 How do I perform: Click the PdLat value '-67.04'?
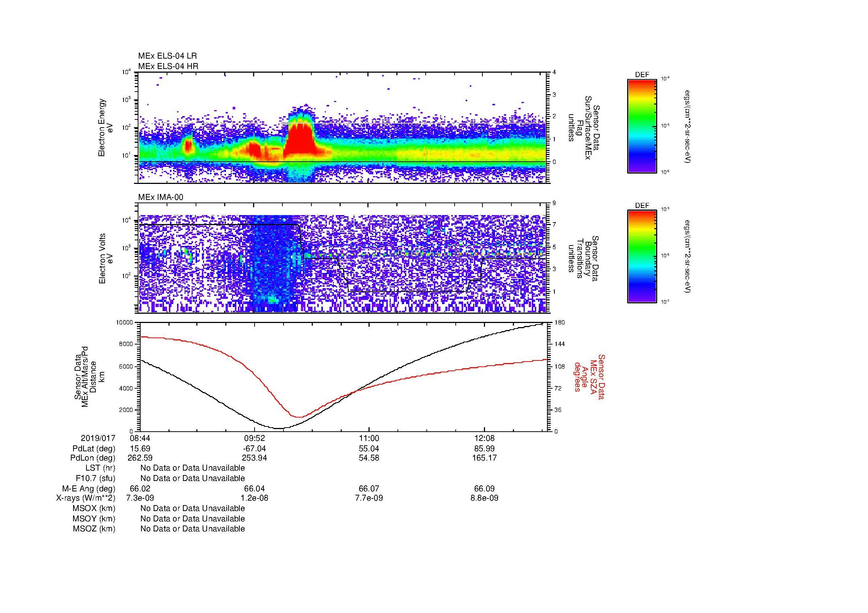pyautogui.click(x=255, y=449)
